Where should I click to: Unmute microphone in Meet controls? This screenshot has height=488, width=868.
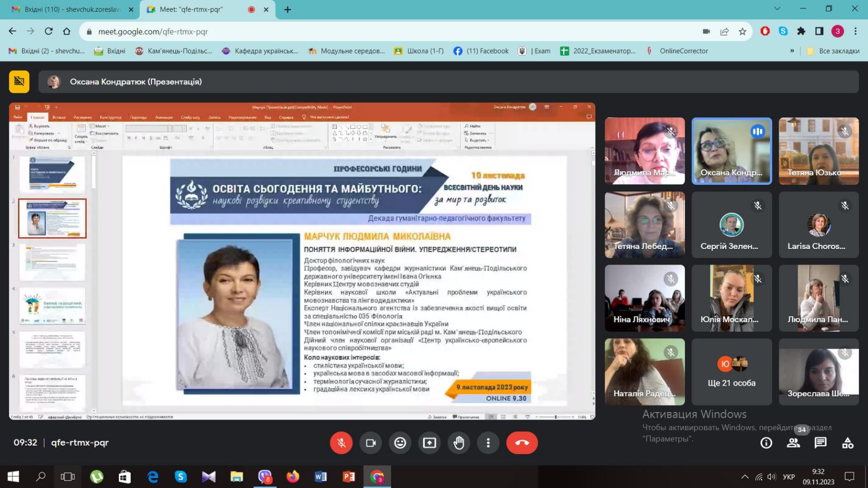tap(341, 443)
